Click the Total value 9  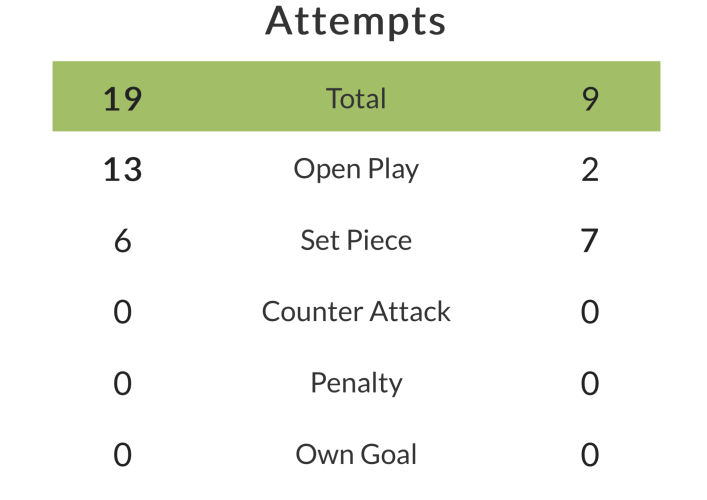[590, 98]
